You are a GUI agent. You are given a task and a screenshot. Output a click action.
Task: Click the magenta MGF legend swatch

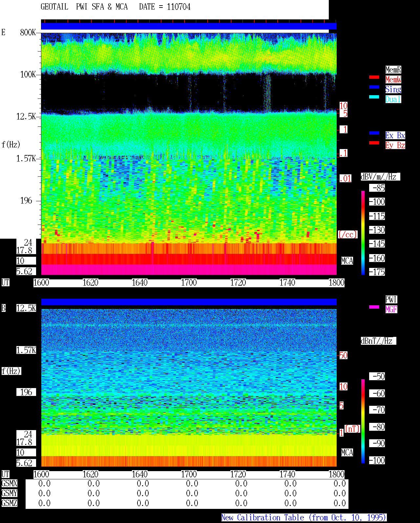374,307
